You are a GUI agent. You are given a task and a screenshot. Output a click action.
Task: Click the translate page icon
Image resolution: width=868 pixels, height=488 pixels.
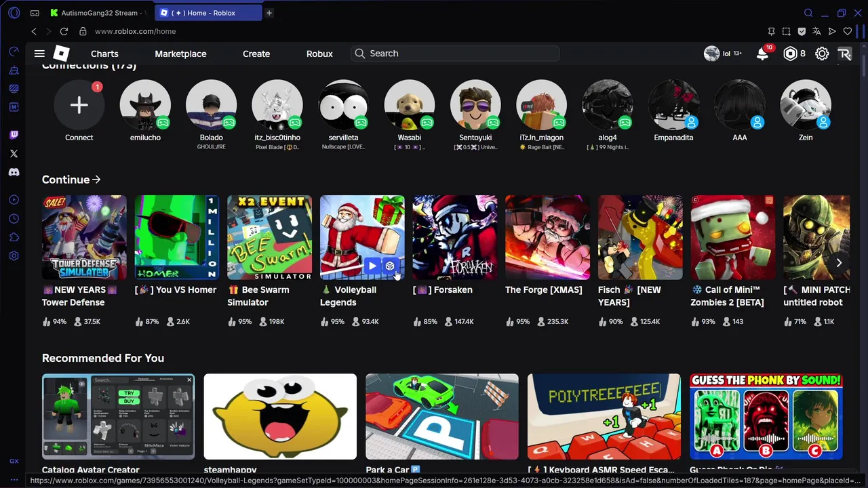(816, 31)
